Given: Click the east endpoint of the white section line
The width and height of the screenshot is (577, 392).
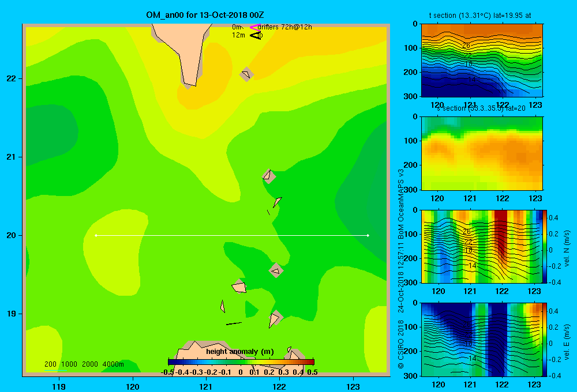Looking at the screenshot, I should [368, 235].
